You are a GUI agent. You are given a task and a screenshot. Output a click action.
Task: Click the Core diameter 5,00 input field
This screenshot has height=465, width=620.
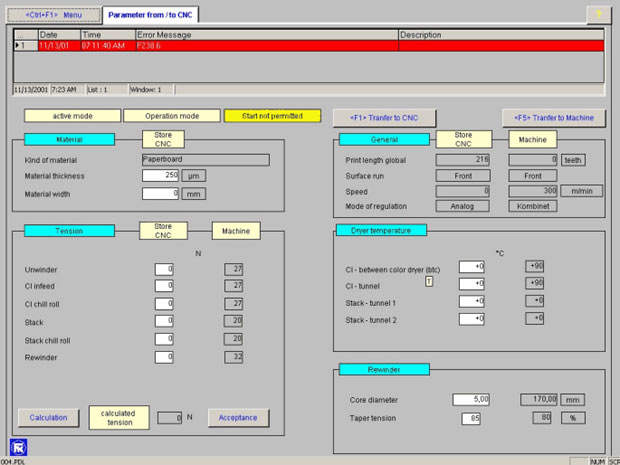[471, 399]
